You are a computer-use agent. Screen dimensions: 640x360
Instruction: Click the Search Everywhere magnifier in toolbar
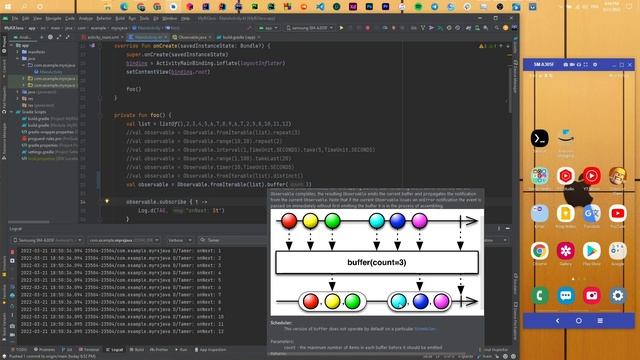coord(496,28)
